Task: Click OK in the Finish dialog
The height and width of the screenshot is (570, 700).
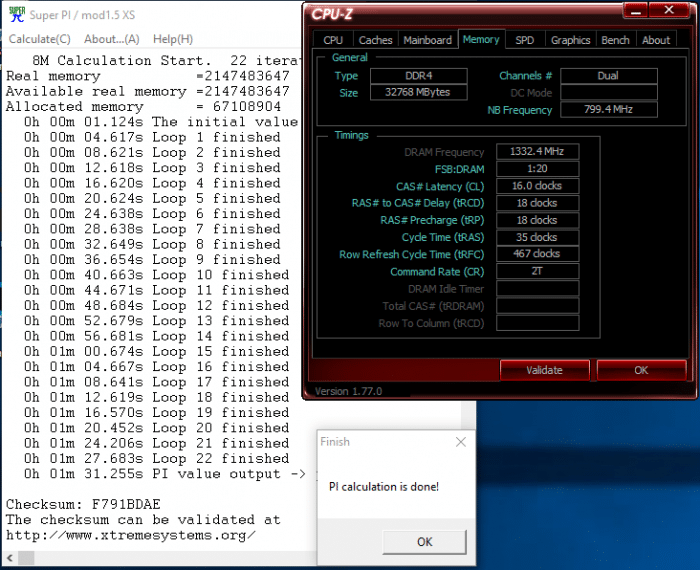Action: click(x=425, y=542)
